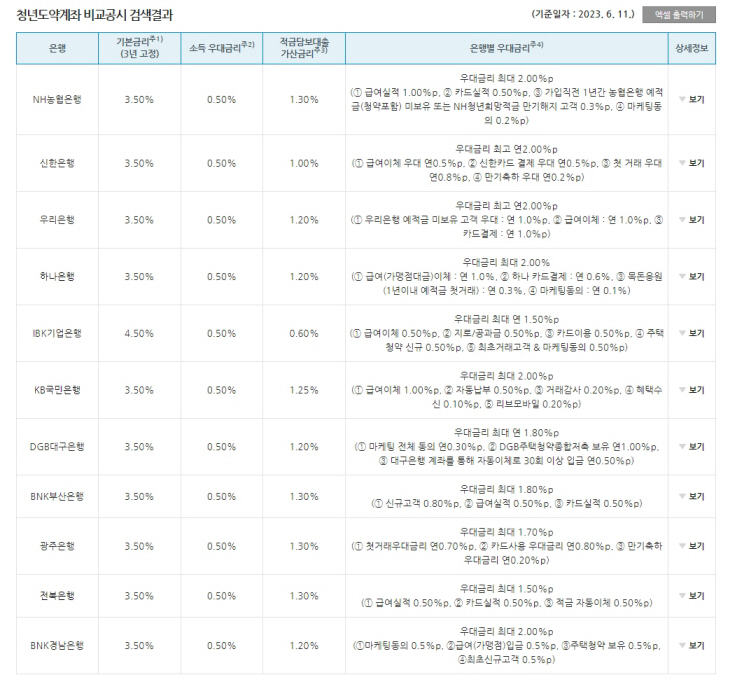The image size is (730, 684).
Task: Click KB국민은행's 1.25% loan rate
Action: coord(304,390)
